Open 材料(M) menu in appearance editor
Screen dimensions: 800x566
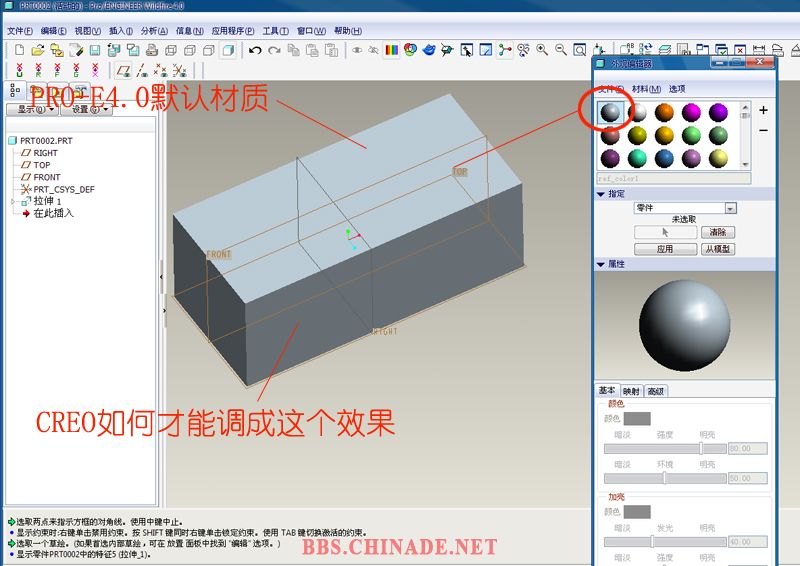[646, 89]
